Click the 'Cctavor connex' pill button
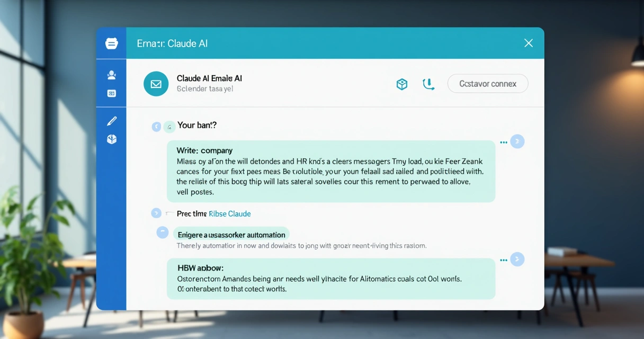 point(488,84)
